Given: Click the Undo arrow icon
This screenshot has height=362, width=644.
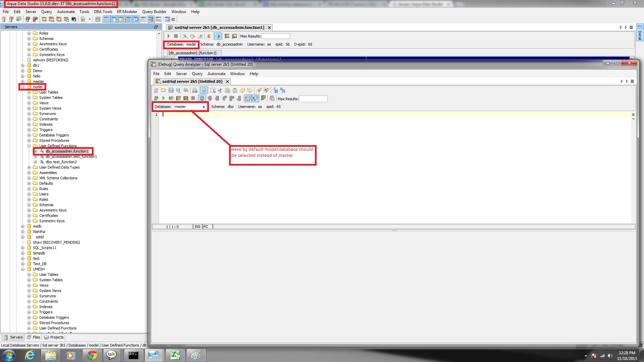Looking at the screenshot, I should pos(242,90).
